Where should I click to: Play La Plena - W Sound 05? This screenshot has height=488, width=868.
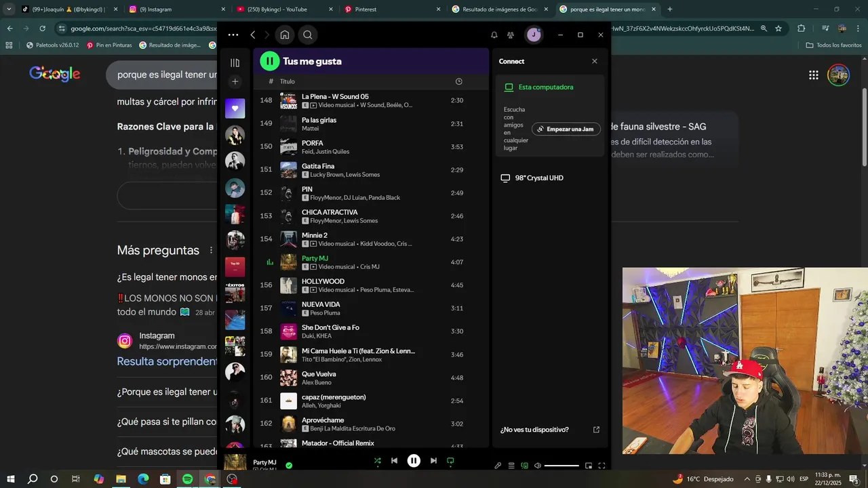(x=371, y=100)
